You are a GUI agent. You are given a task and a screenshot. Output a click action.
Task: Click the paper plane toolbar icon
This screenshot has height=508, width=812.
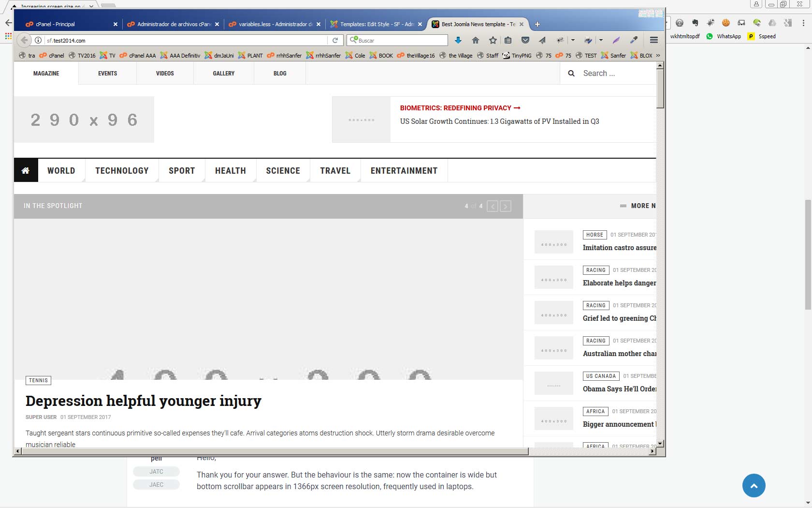pos(542,40)
